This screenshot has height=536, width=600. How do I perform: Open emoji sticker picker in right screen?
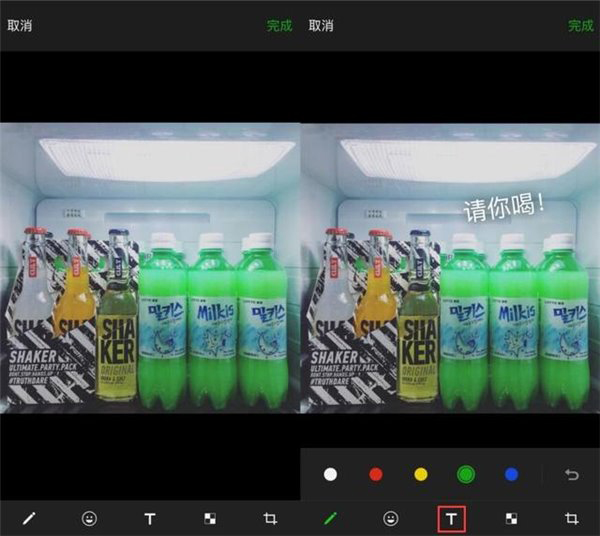(391, 519)
